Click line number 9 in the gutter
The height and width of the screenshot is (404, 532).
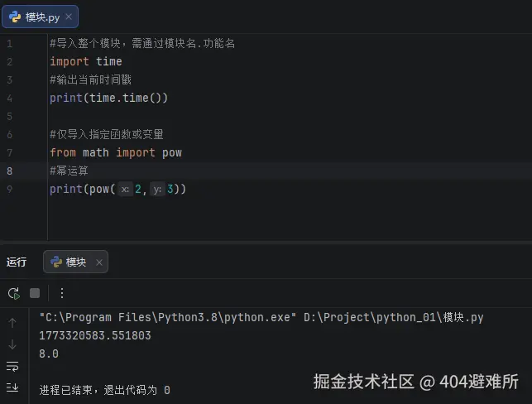[9, 189]
